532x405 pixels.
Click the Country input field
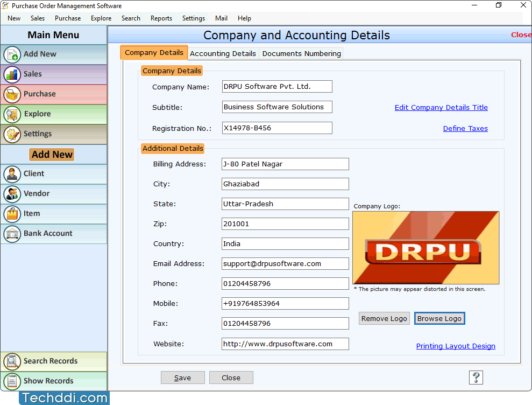pos(285,244)
